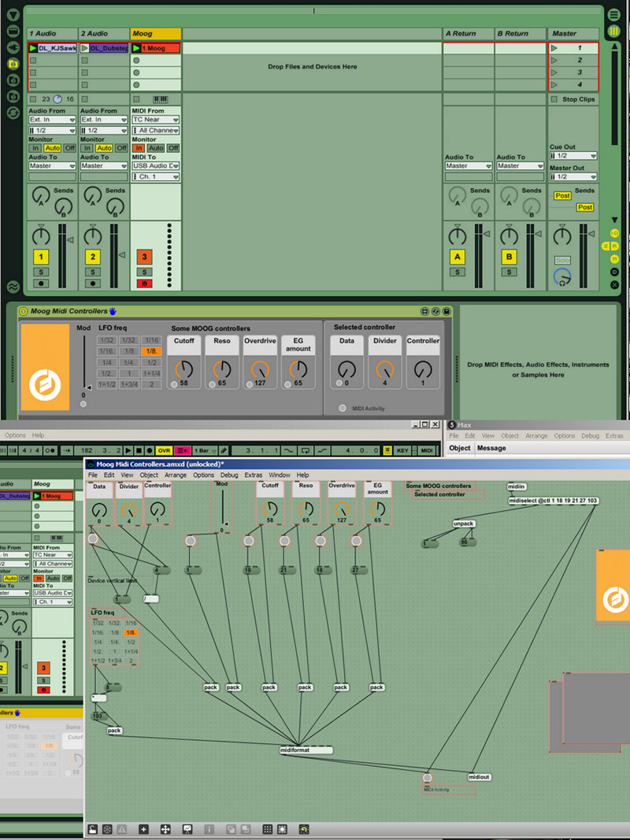Open the Debug menu in Moog patcher window
The width and height of the screenshot is (630, 840).
(229, 476)
